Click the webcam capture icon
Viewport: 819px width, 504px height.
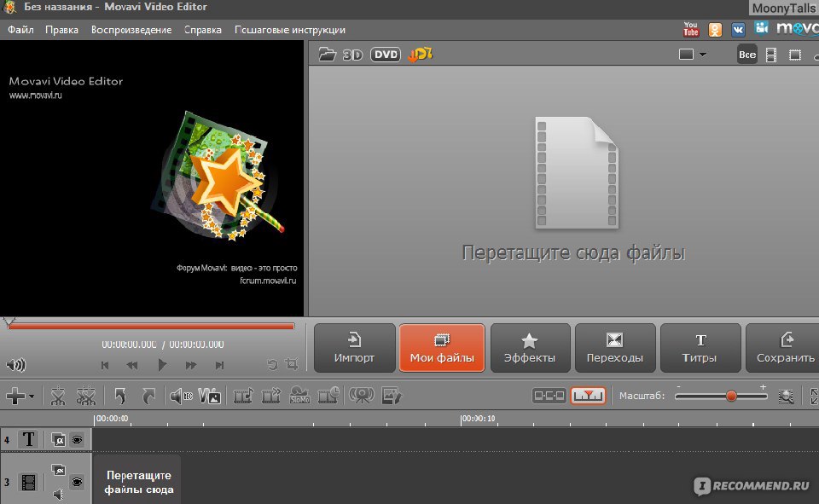pos(362,396)
